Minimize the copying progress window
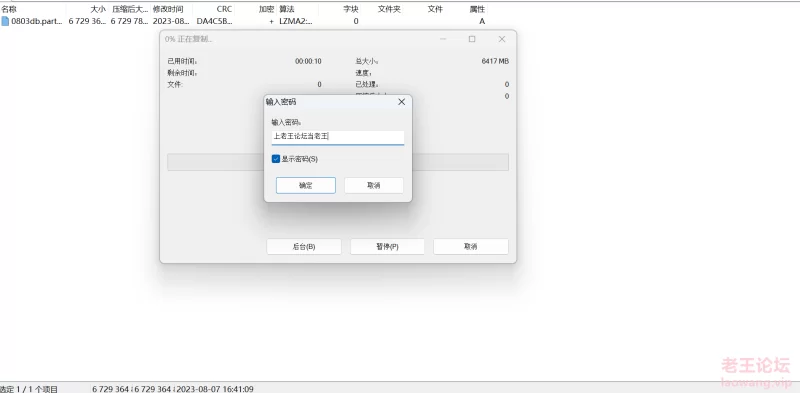This screenshot has height=393, width=800. point(443,39)
